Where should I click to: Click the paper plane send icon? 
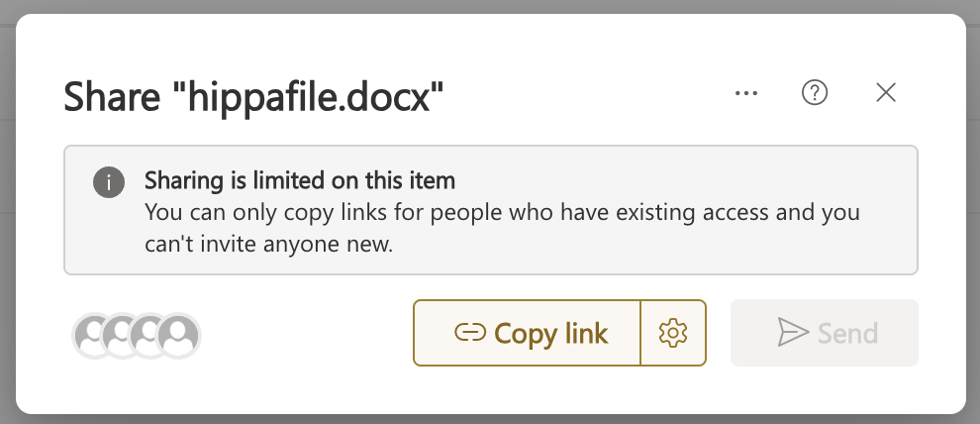click(x=793, y=333)
